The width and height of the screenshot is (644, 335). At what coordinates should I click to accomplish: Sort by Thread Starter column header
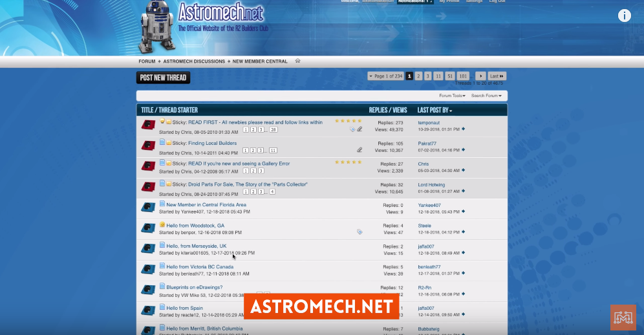pos(178,110)
